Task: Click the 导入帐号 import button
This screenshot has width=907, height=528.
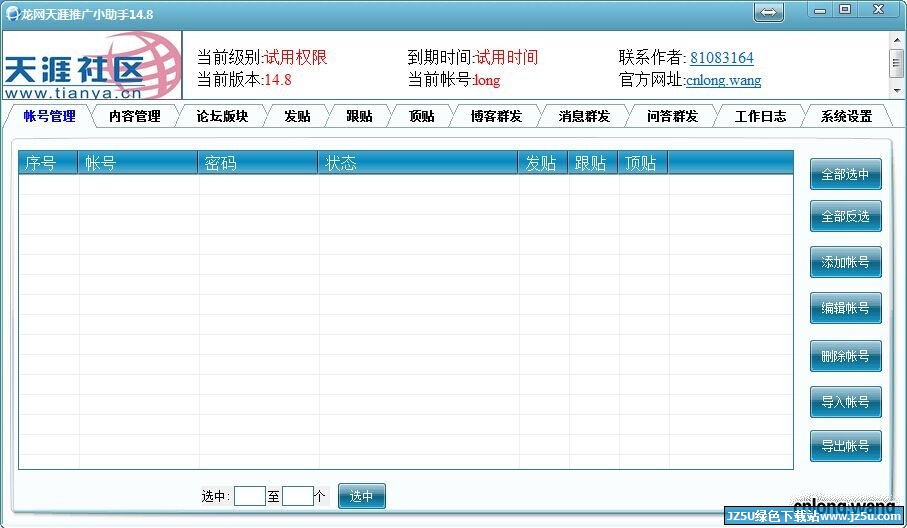Action: (846, 402)
